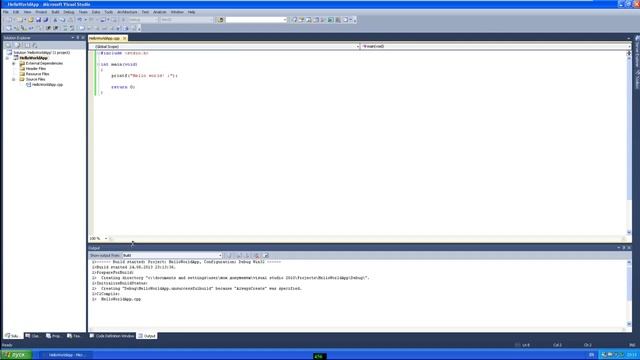This screenshot has height=360, width=640.
Task: Expand the External Dependencies folder
Action: 14,63
